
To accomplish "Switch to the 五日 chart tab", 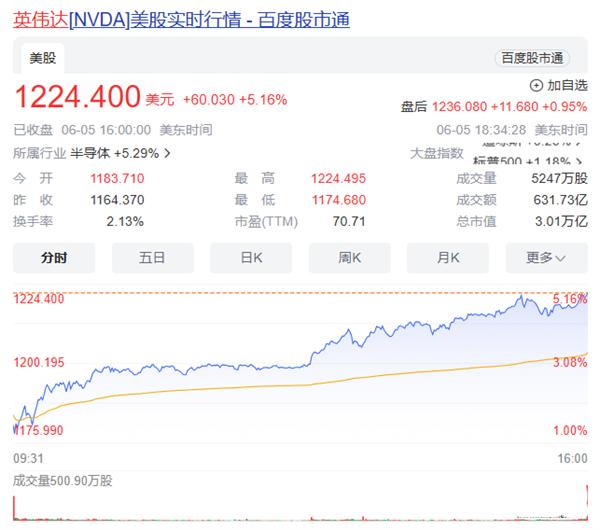I will 152,258.
